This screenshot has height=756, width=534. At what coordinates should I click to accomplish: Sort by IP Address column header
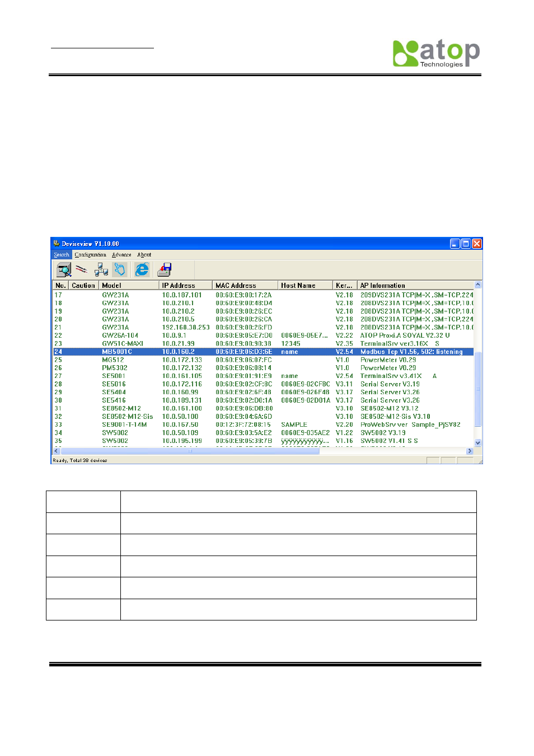click(186, 286)
